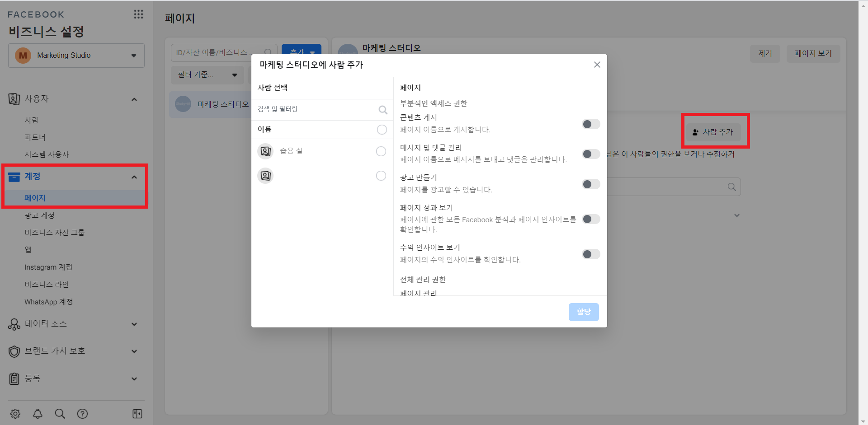Collapse the 사용자 section chevron
The image size is (868, 425).
tap(134, 99)
